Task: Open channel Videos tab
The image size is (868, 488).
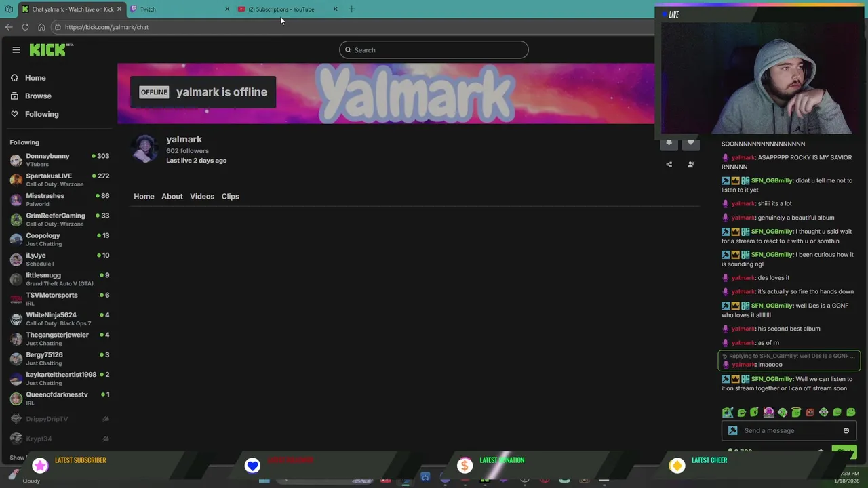Action: coord(202,196)
